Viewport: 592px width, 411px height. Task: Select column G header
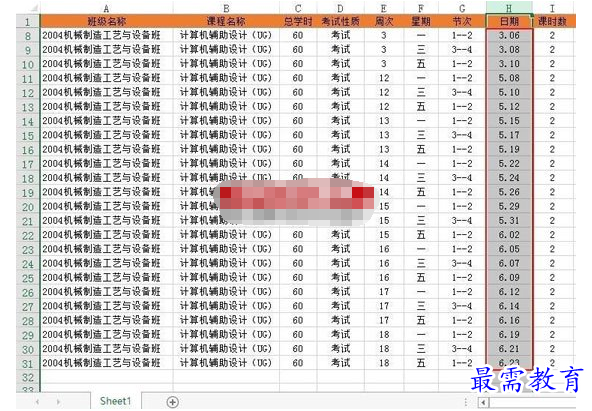pyautogui.click(x=462, y=8)
